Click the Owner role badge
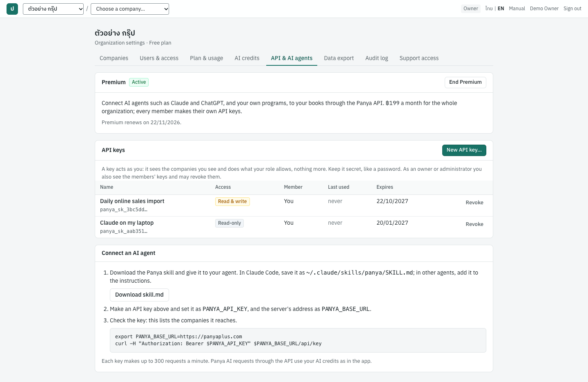Image resolution: width=588 pixels, height=382 pixels. (471, 9)
